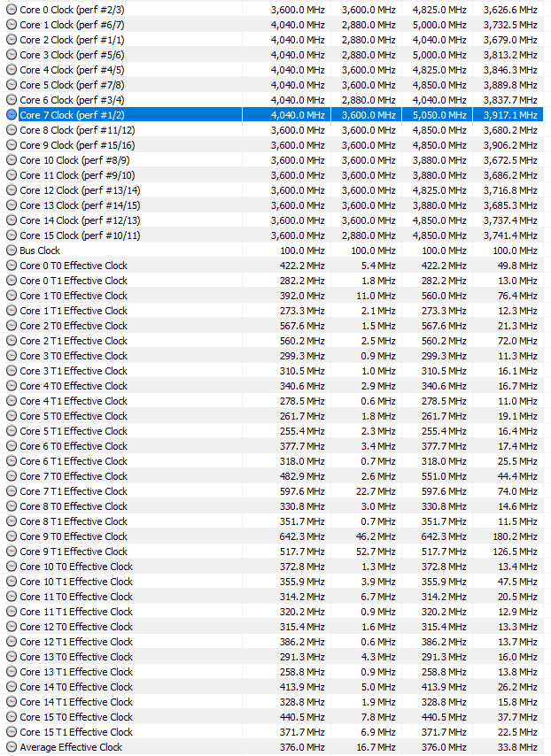The height and width of the screenshot is (756, 551).
Task: Select the Average Effective Clock label
Action: tap(71, 747)
